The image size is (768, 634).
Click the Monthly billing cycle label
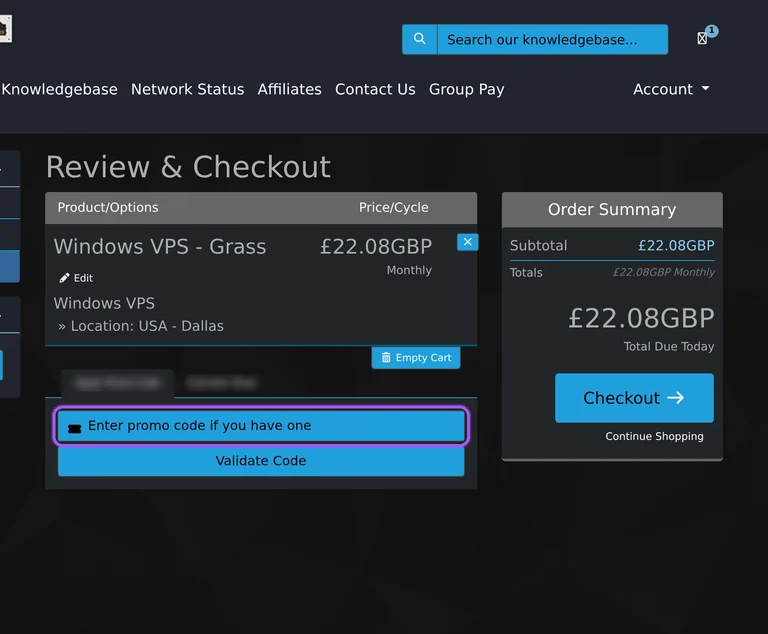[409, 270]
